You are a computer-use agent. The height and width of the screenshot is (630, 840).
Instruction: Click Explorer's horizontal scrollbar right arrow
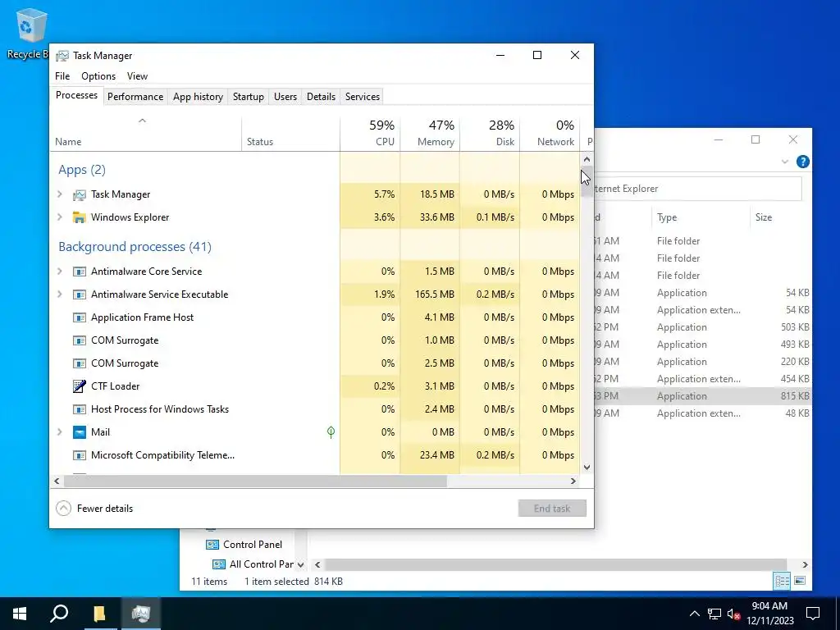tap(805, 564)
